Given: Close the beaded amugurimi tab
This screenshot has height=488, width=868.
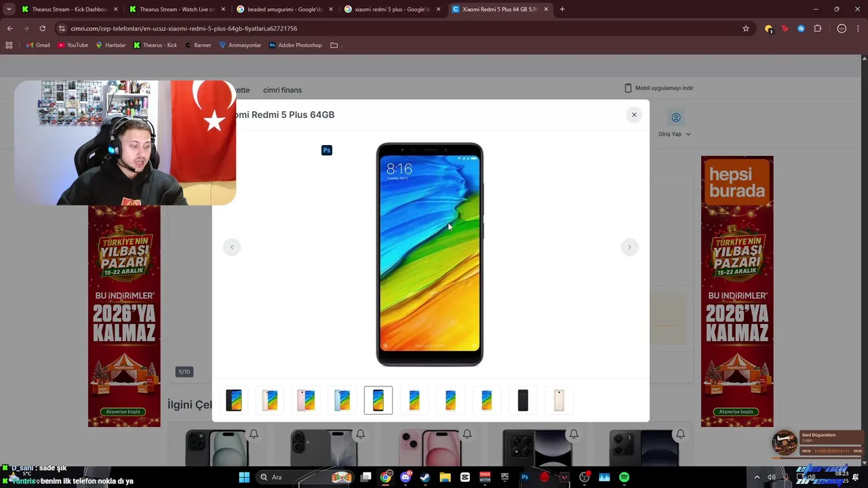Looking at the screenshot, I should coord(330,9).
